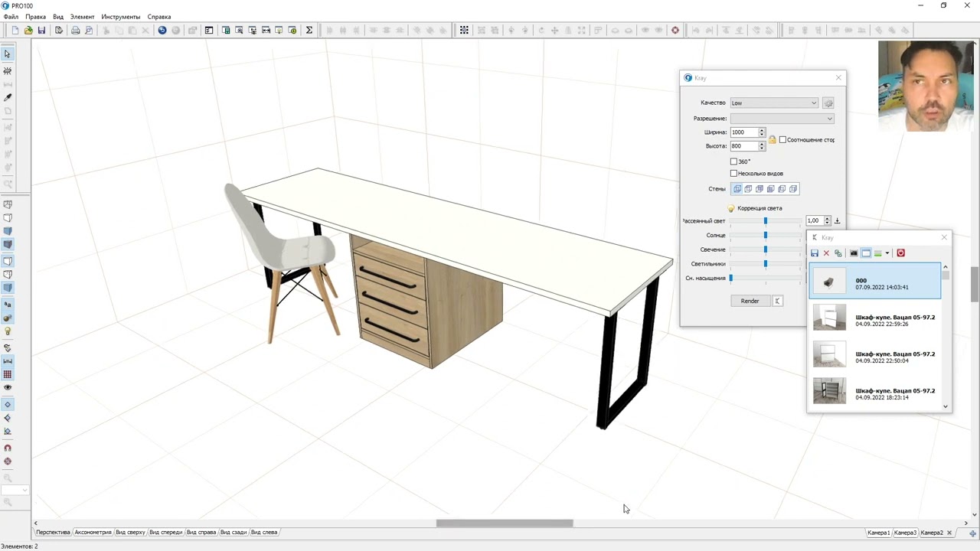Switch to the Аксонометрия view tab

[93, 532]
